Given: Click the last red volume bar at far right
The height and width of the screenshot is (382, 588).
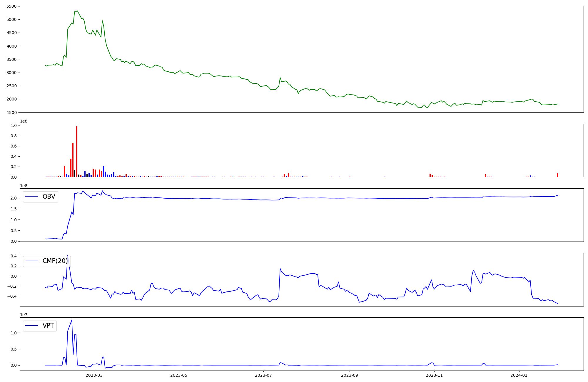Looking at the screenshot, I should 557,175.
